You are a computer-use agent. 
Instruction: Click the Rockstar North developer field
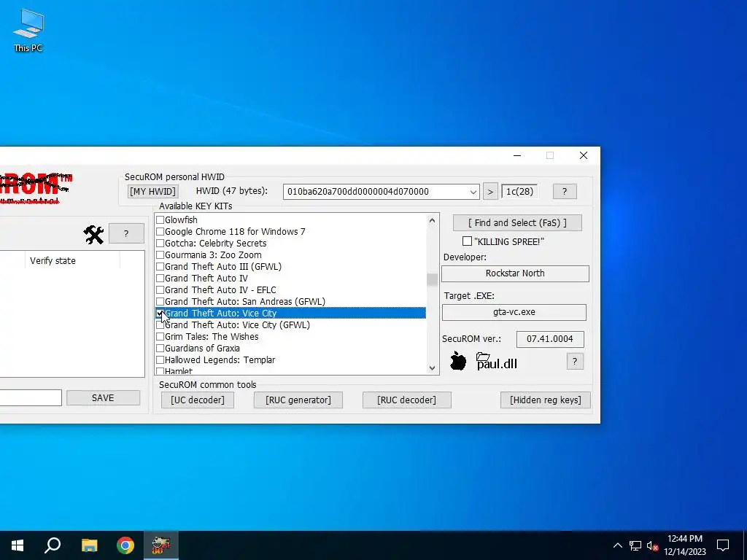(515, 273)
